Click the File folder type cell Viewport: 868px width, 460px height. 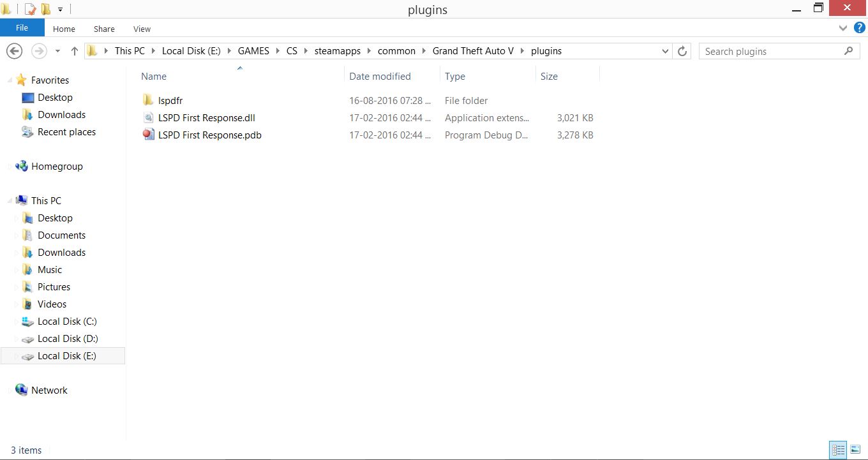pyautogui.click(x=467, y=101)
